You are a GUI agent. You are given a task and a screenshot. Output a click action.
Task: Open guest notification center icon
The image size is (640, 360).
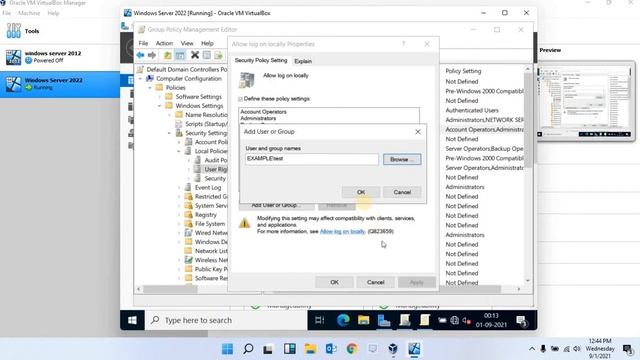pos(522,321)
